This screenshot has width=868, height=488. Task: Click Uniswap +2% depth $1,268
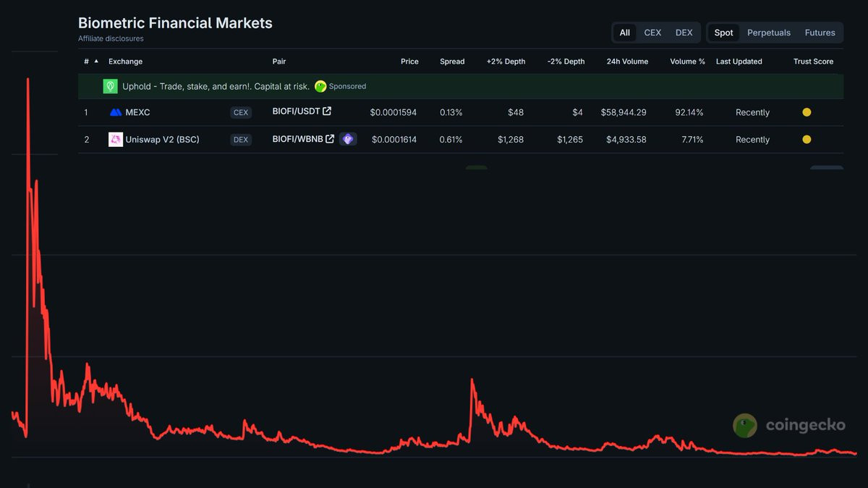tap(511, 140)
